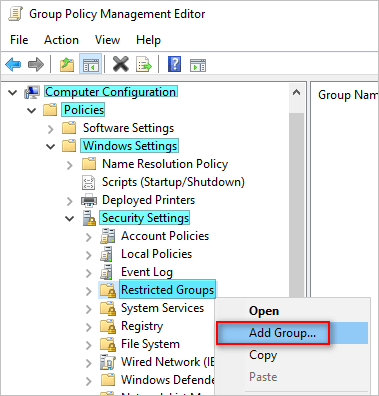Open Help with the blue question-mark icon
Image resolution: width=379 pixels, height=396 pixels.
174,64
